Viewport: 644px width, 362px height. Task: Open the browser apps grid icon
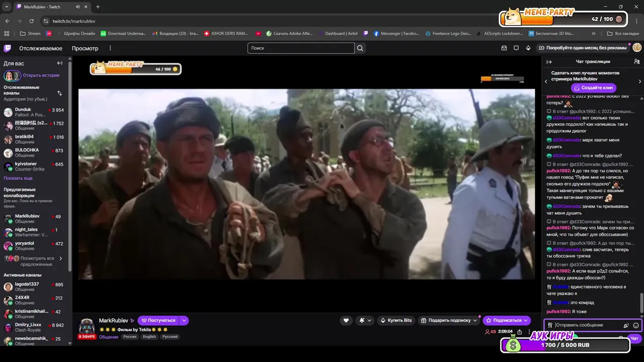[x=7, y=34]
